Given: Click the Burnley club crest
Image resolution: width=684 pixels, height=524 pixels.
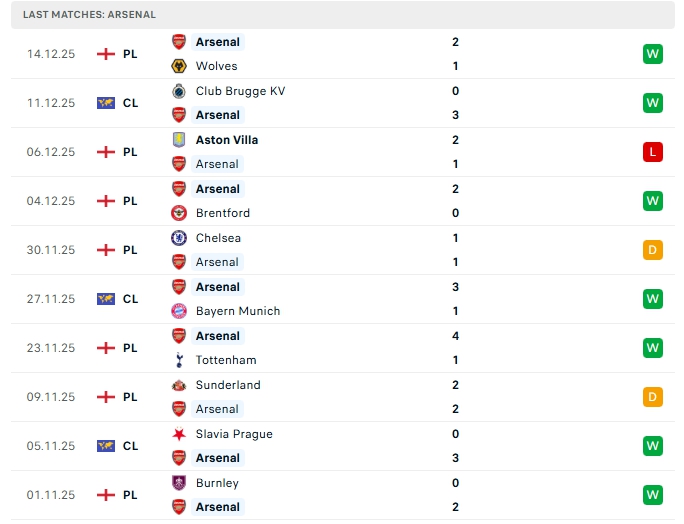Looking at the screenshot, I should (x=179, y=483).
